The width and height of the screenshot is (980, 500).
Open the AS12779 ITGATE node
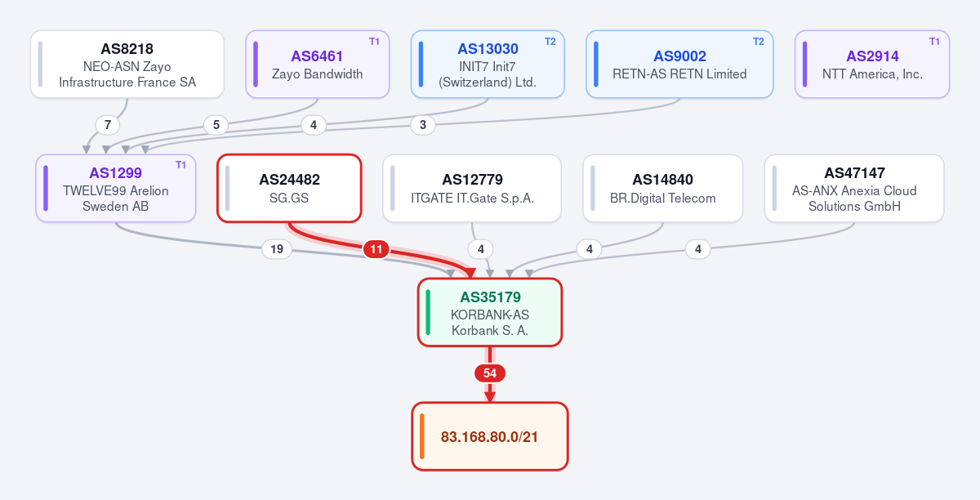tap(472, 188)
